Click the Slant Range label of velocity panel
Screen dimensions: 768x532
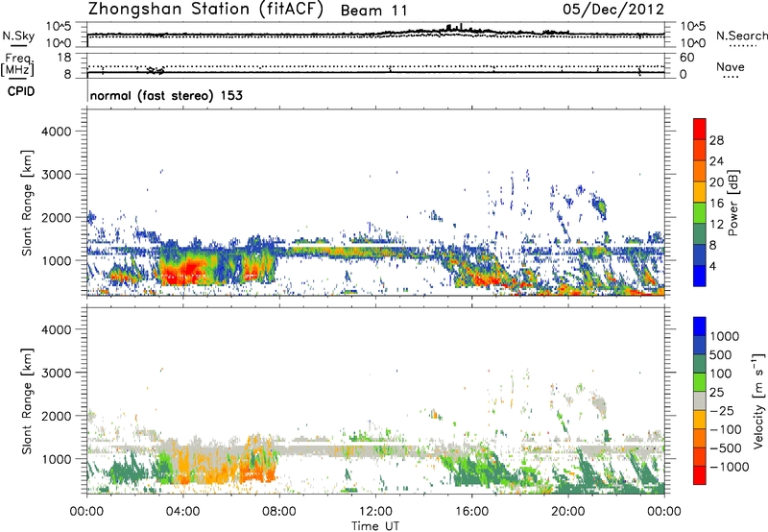[x=27, y=400]
